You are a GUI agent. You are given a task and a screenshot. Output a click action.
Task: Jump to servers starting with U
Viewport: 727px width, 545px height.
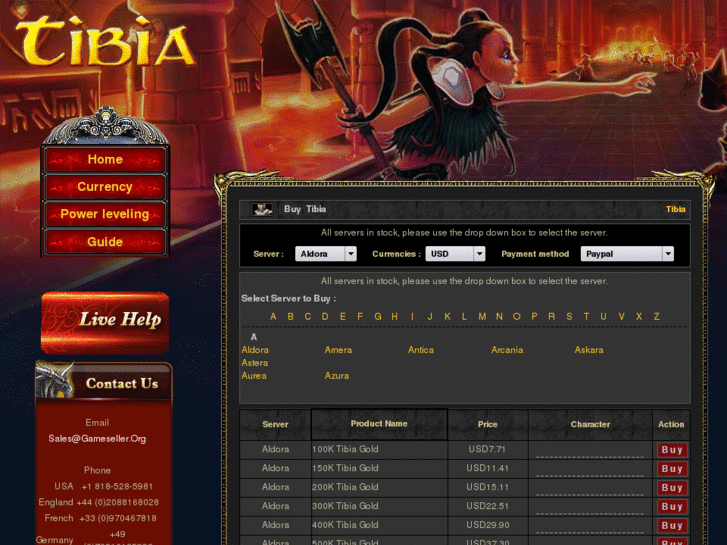click(603, 316)
